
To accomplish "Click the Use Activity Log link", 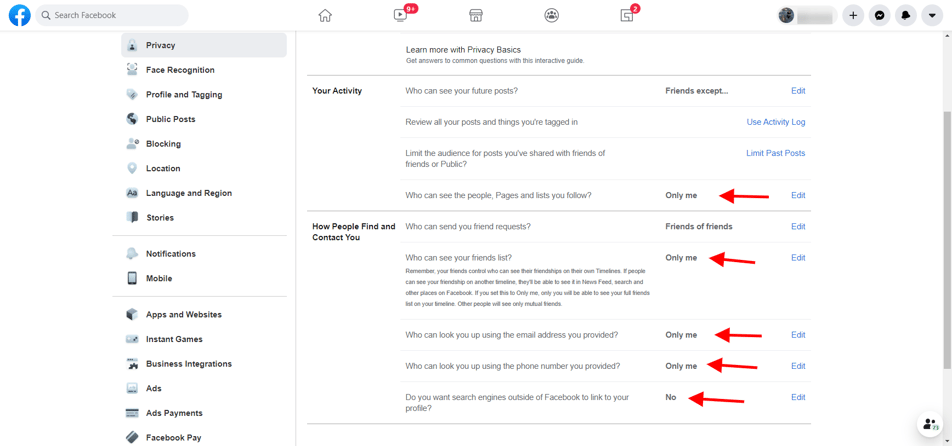I will (x=776, y=122).
